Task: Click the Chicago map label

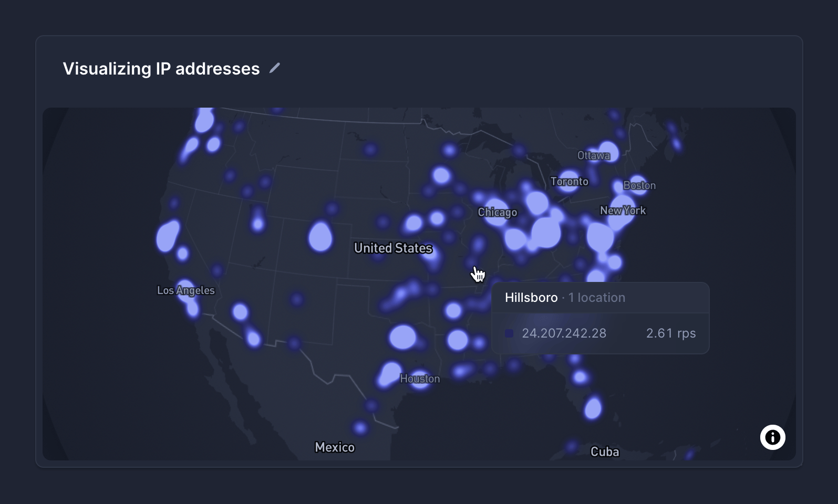Action: pos(497,212)
